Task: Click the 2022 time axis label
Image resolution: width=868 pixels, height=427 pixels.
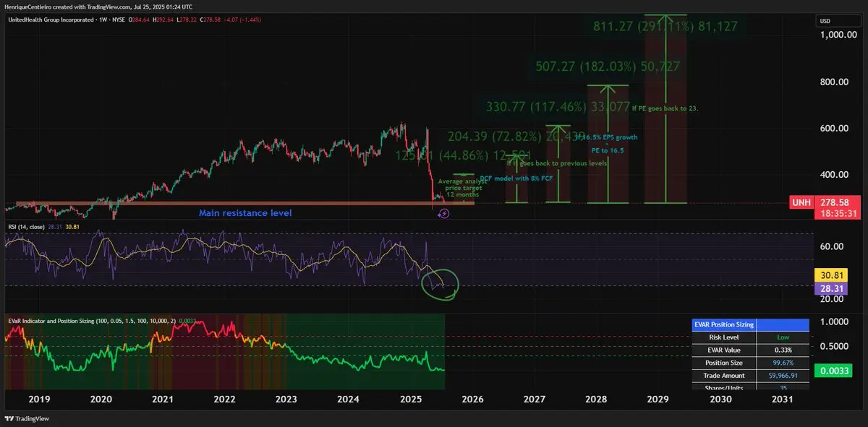Action: coord(225,400)
